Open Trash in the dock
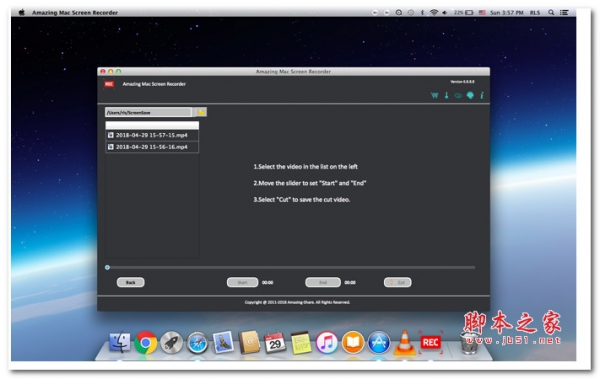The height and width of the screenshot is (379, 600). (x=469, y=342)
